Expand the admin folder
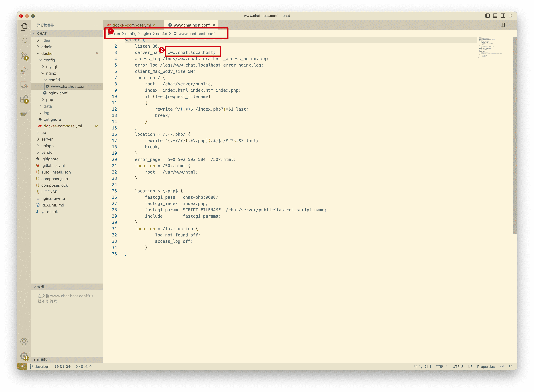This screenshot has width=534, height=392. [67, 47]
